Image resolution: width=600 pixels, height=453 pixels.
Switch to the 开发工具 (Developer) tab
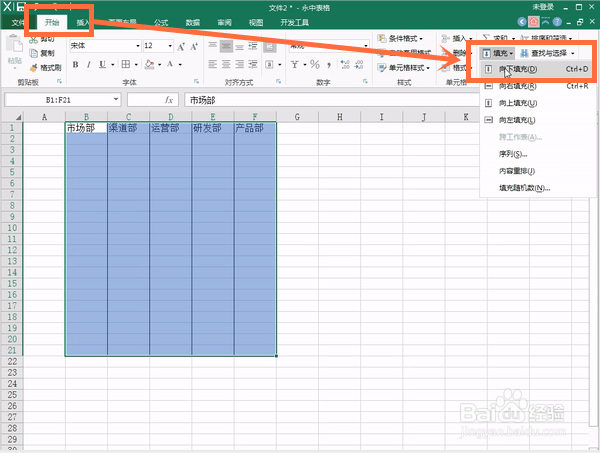[x=294, y=23]
